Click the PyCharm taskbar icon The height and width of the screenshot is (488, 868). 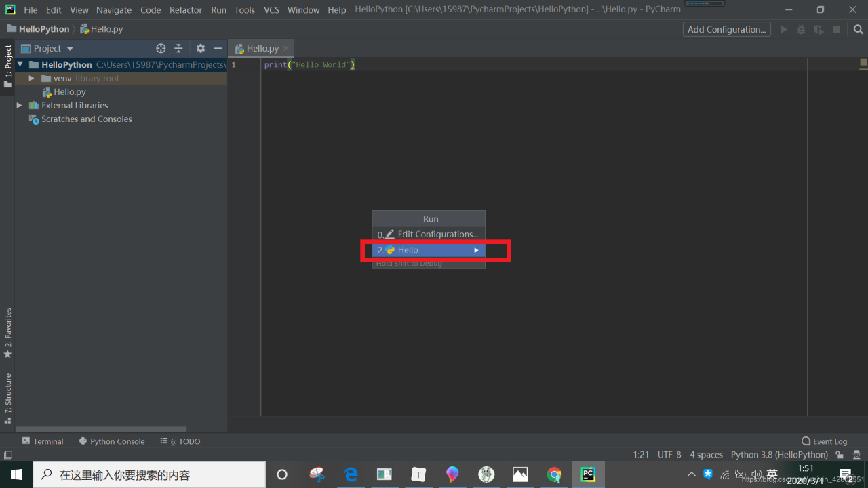pos(588,474)
